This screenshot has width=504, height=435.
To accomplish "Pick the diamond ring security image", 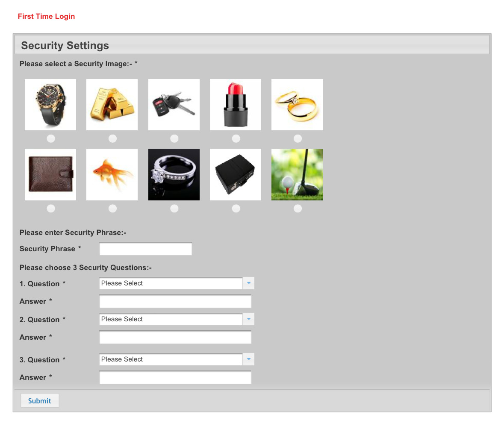I will point(174,174).
